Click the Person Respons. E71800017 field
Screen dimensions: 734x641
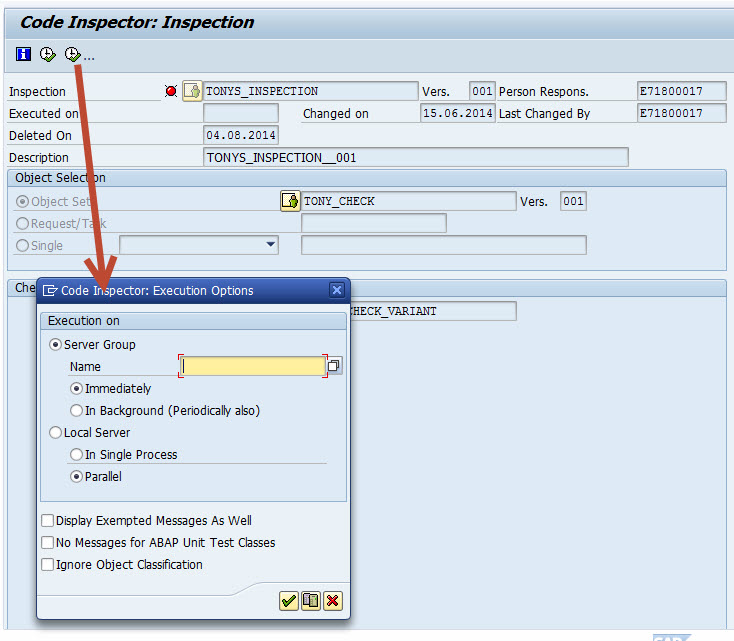point(682,91)
